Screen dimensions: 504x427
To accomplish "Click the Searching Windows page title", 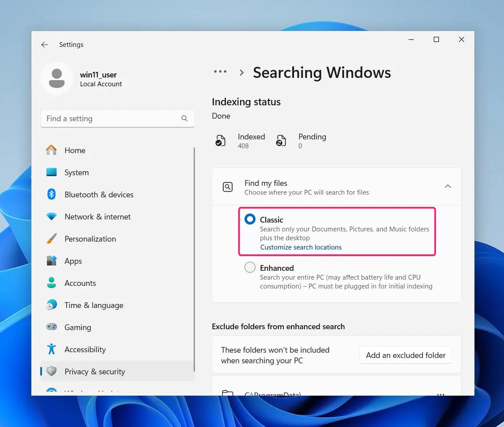I will pos(322,73).
